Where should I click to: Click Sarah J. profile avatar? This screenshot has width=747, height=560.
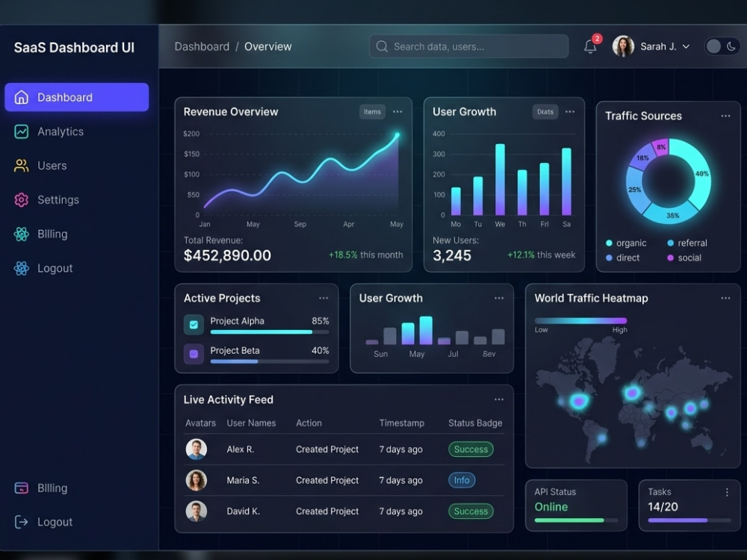(x=623, y=46)
